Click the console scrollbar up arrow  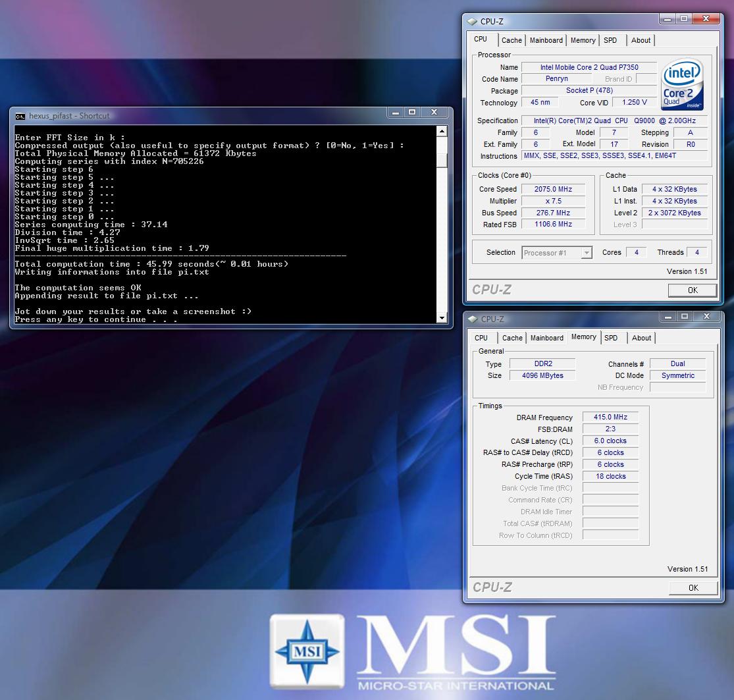tap(442, 131)
